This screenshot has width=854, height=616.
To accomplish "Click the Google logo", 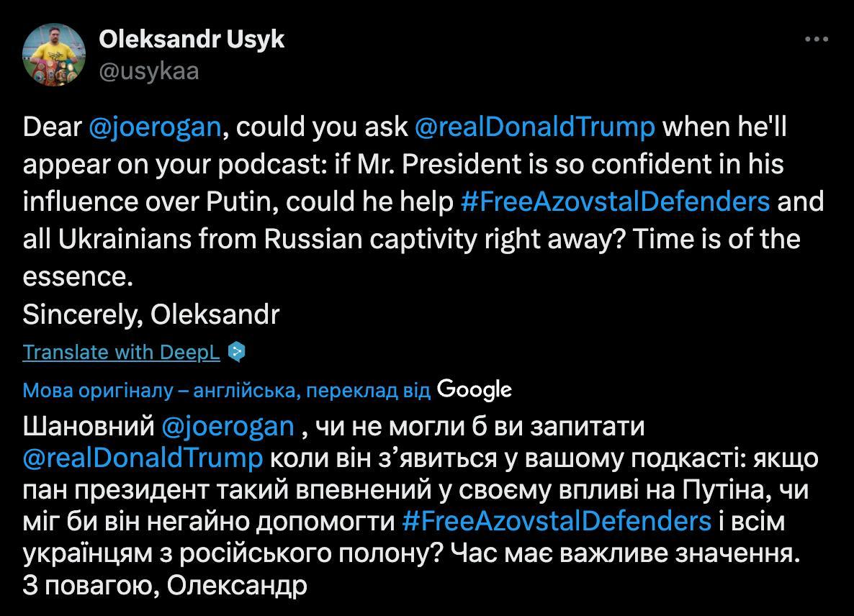I will (474, 390).
